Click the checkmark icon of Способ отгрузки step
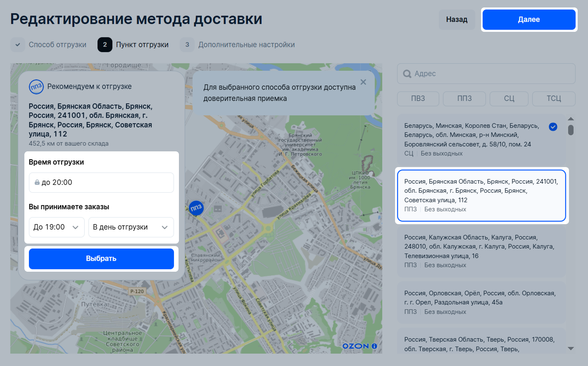588x366 pixels. [18, 45]
